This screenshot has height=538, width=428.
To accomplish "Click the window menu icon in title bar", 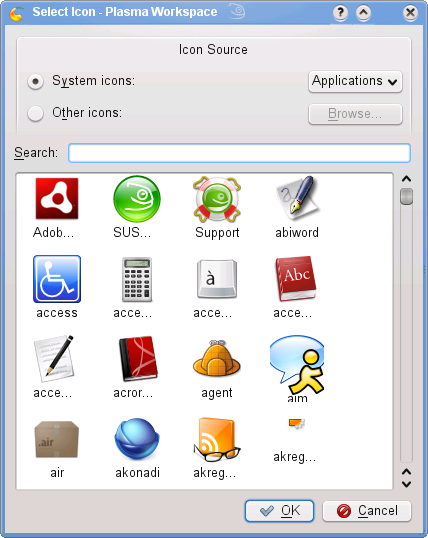I will [16, 13].
